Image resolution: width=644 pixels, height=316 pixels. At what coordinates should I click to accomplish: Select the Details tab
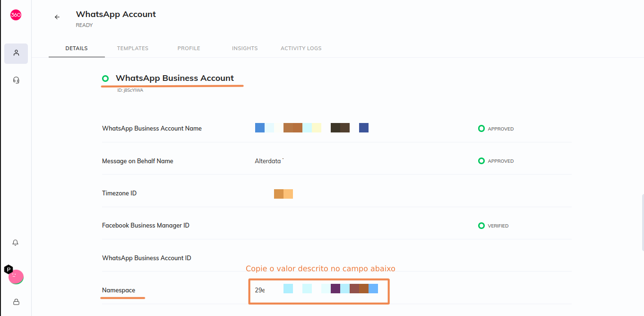coord(77,48)
